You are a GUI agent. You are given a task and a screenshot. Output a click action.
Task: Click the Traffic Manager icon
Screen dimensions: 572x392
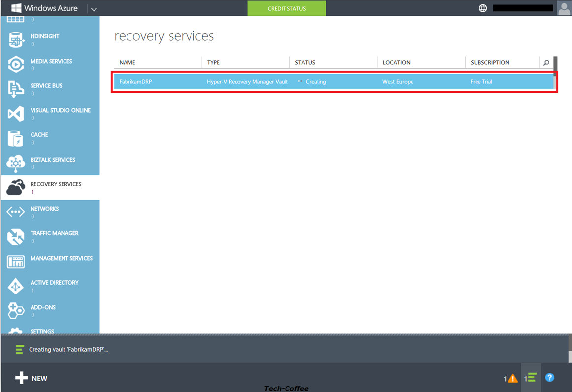click(16, 237)
